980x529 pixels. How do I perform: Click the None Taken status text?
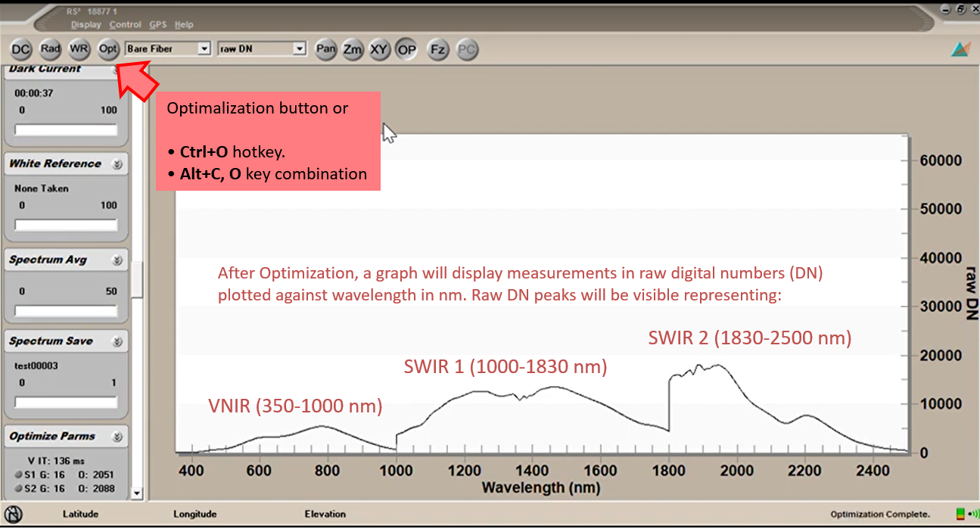pos(42,188)
